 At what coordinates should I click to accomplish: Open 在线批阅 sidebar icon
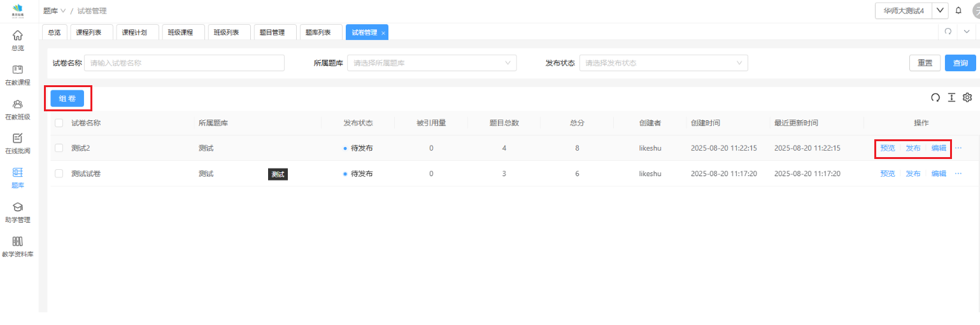(x=18, y=142)
